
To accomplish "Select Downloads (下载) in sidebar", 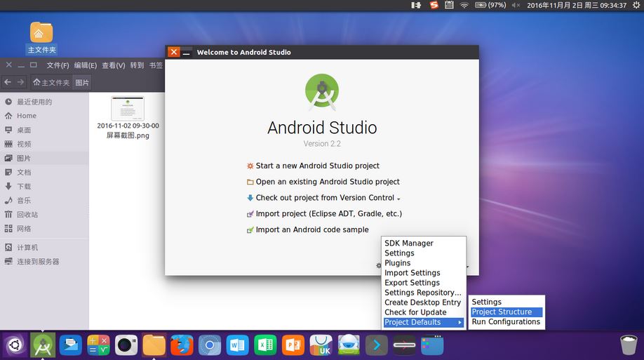I will coord(44,187).
